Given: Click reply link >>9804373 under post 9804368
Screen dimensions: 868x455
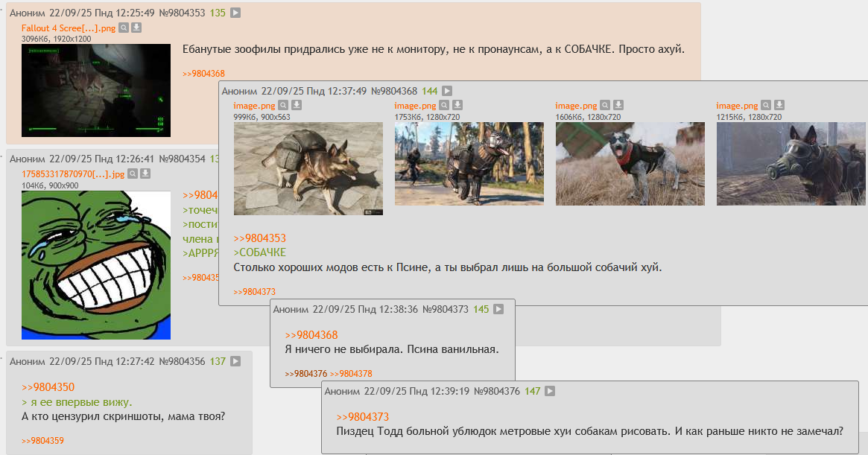Looking at the screenshot, I should (x=255, y=292).
